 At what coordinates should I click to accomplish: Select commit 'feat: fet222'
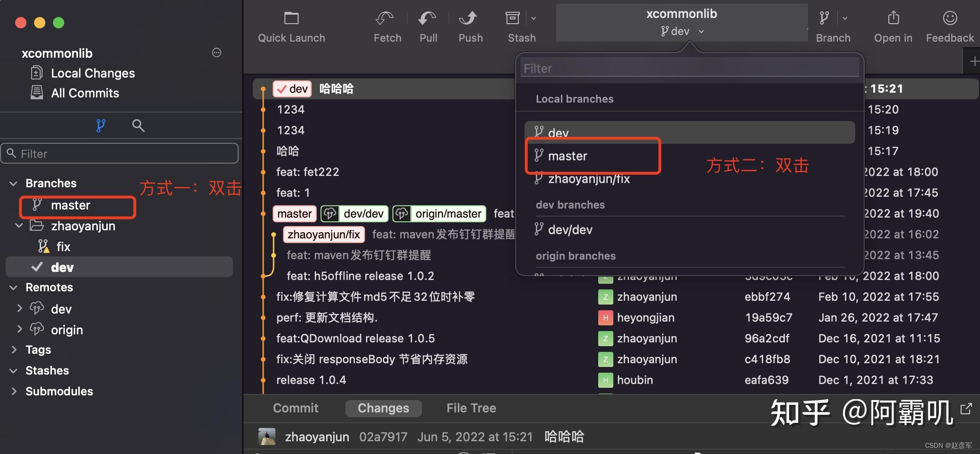pos(308,172)
